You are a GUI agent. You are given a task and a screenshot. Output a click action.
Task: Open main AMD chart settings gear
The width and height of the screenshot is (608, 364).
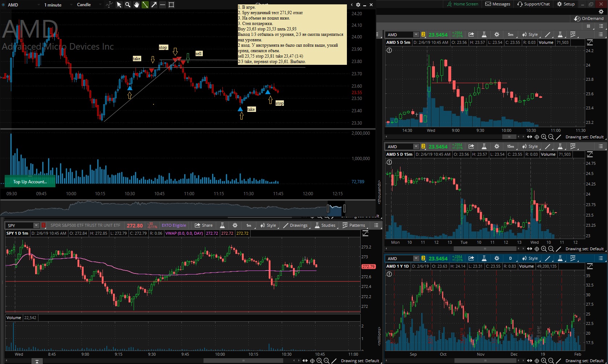click(358, 5)
